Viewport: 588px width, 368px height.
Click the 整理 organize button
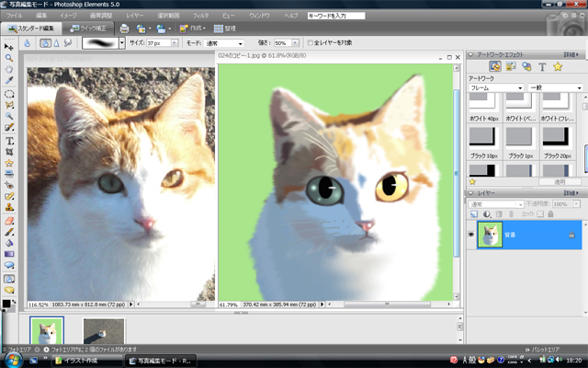(224, 29)
